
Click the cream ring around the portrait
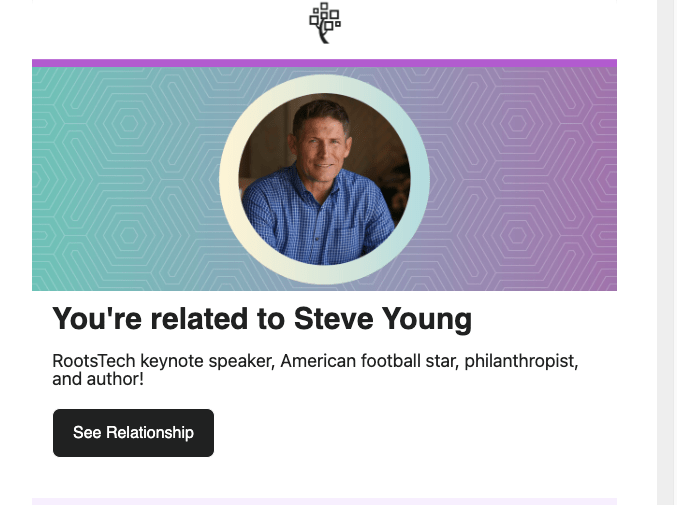[229, 180]
